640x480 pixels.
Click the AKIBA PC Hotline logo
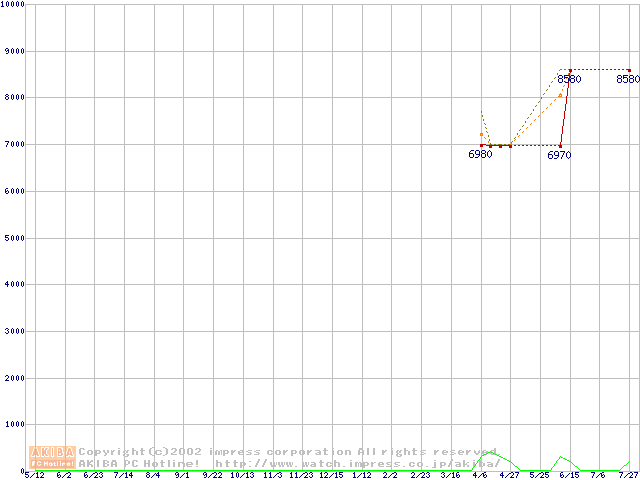coord(53,457)
